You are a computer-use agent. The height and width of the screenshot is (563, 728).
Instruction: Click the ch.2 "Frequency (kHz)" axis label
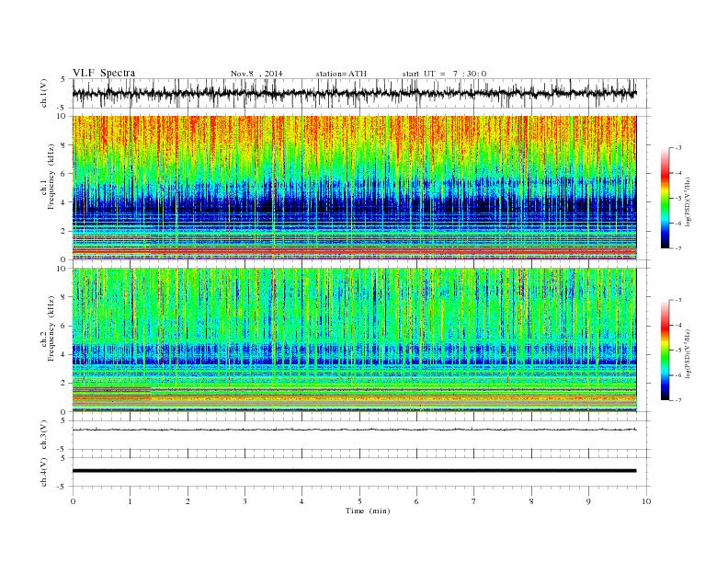coord(51,328)
